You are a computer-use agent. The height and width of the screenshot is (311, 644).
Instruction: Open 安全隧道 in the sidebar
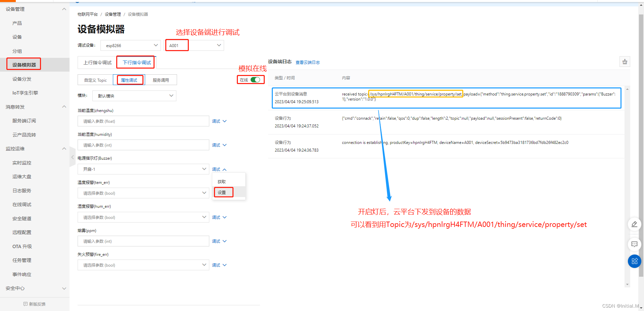(x=22, y=219)
